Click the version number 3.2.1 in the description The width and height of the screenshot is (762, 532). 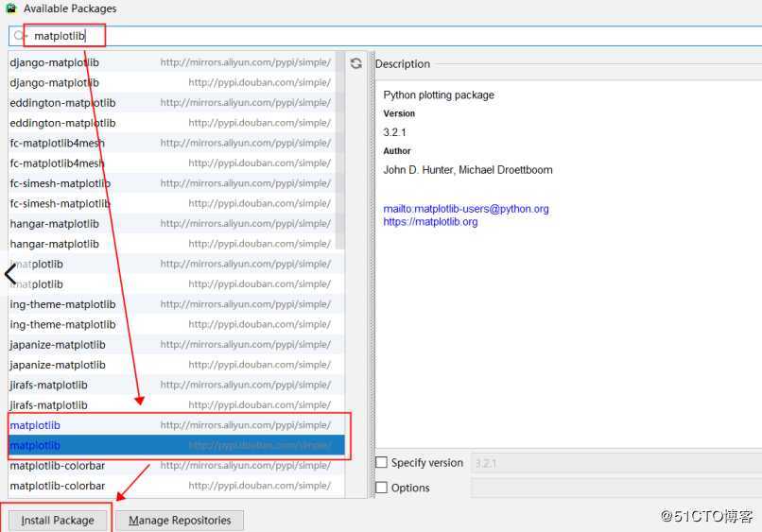click(x=394, y=132)
